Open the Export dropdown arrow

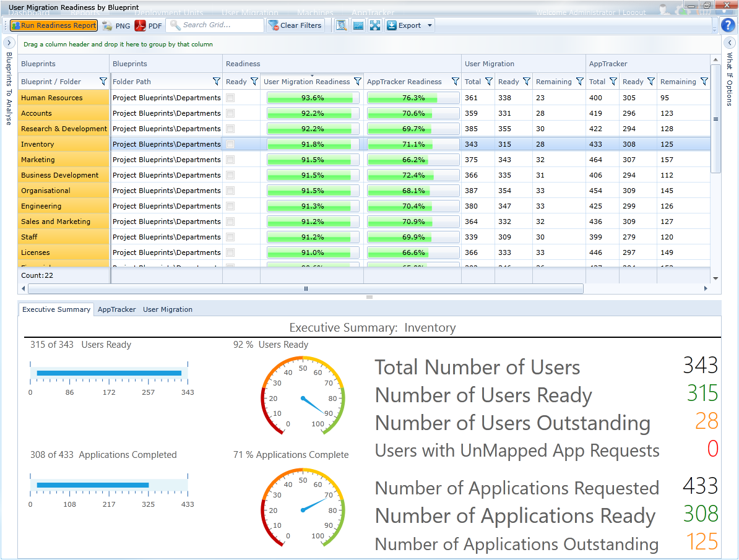[430, 25]
